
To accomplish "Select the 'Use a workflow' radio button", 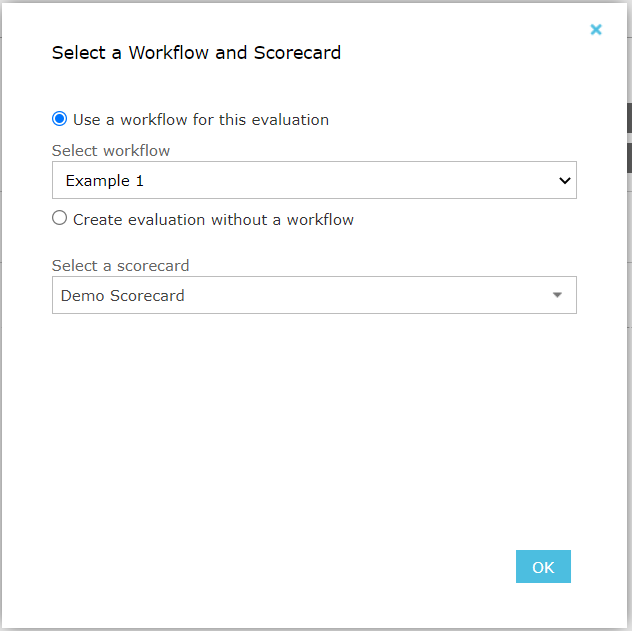I will [60, 119].
